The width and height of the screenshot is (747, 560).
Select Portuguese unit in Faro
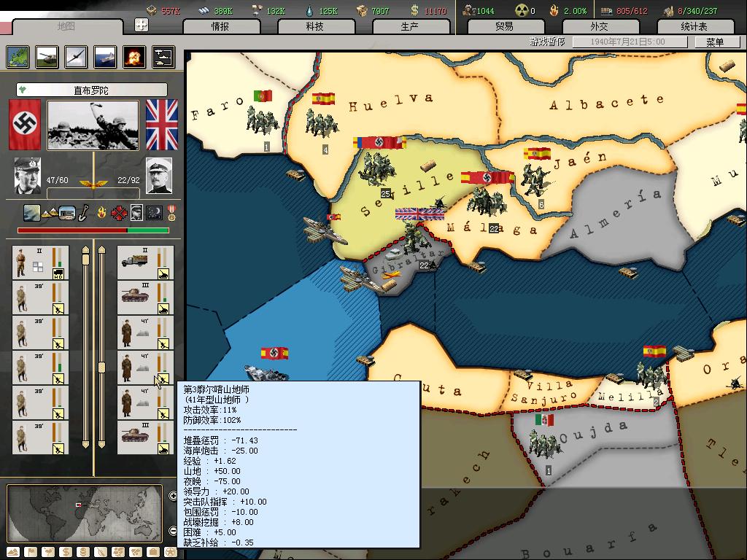261,120
